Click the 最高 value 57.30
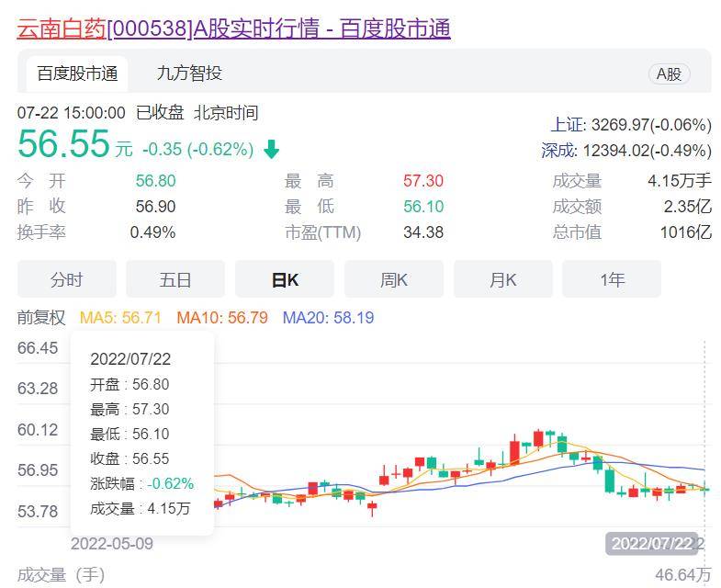The height and width of the screenshot is (588, 721). (x=423, y=181)
